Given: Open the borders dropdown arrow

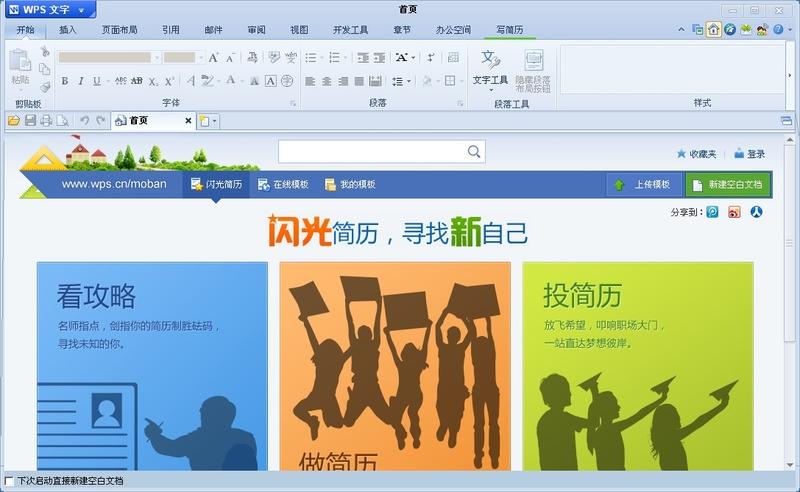Looking at the screenshot, I should 461,81.
